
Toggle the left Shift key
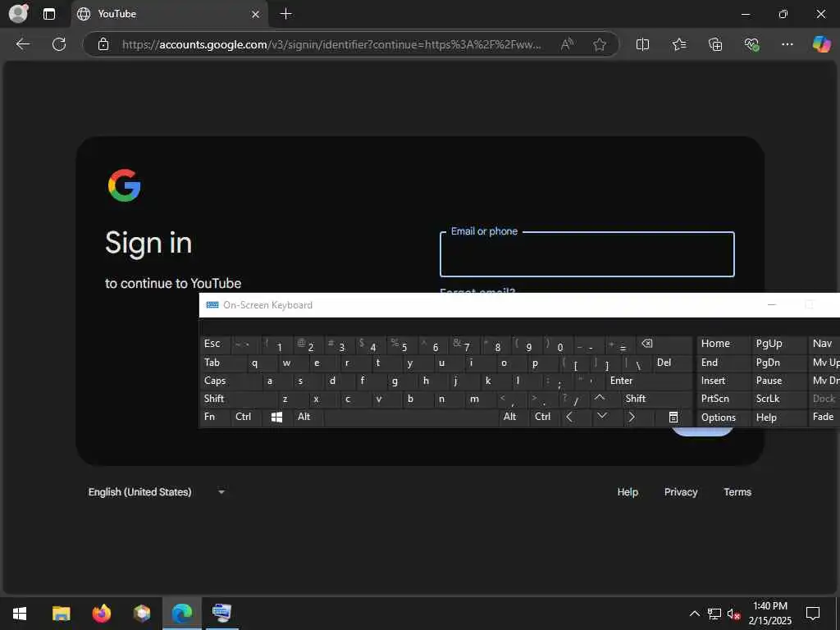pos(238,399)
